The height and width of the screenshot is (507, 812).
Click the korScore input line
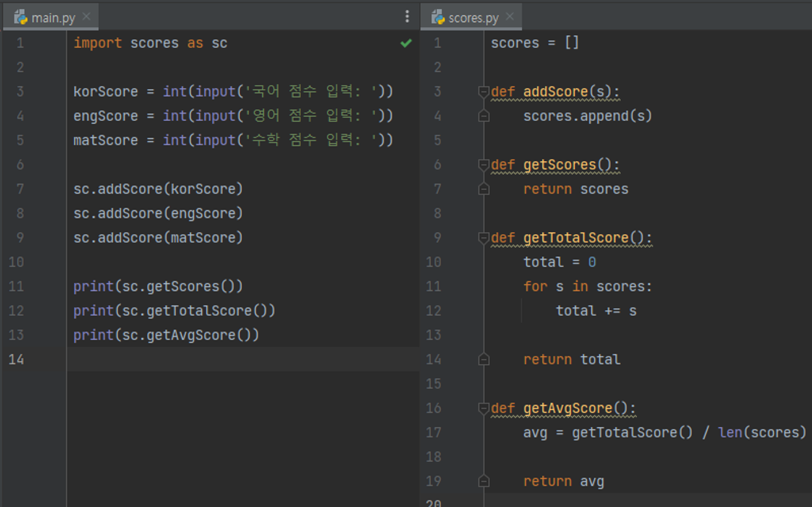coord(233,92)
